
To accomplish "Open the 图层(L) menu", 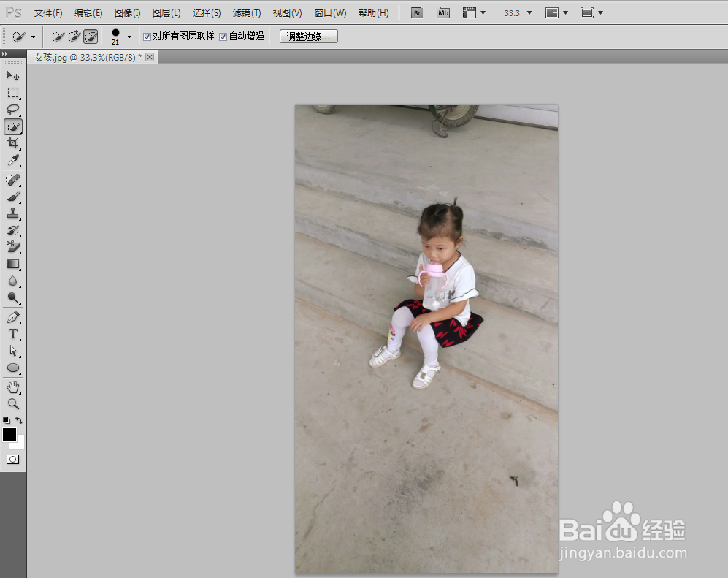I will point(166,13).
